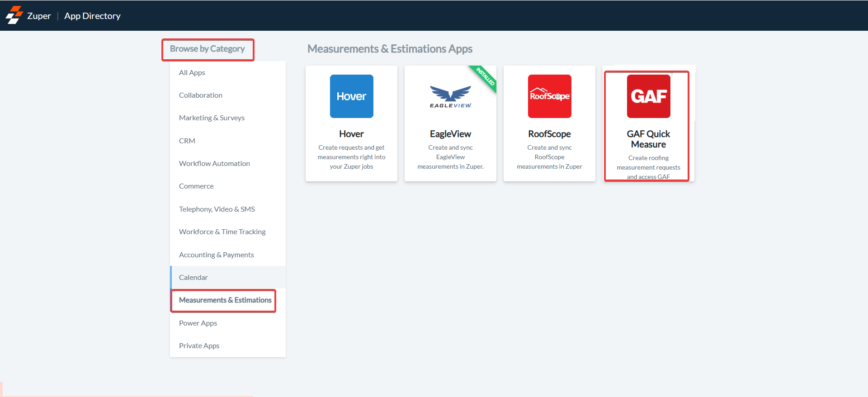Open Accounting & Payments category
Image resolution: width=868 pixels, height=397 pixels.
(x=228, y=255)
